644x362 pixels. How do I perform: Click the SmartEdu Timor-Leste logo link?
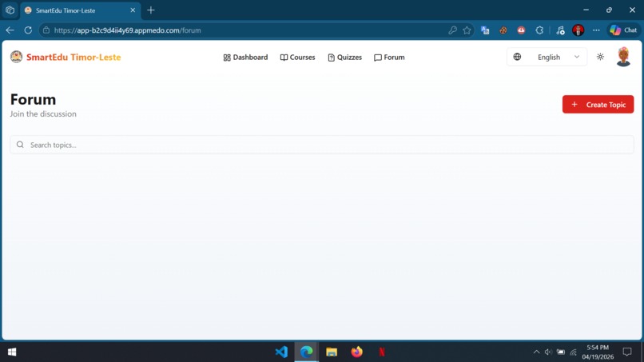pos(66,57)
